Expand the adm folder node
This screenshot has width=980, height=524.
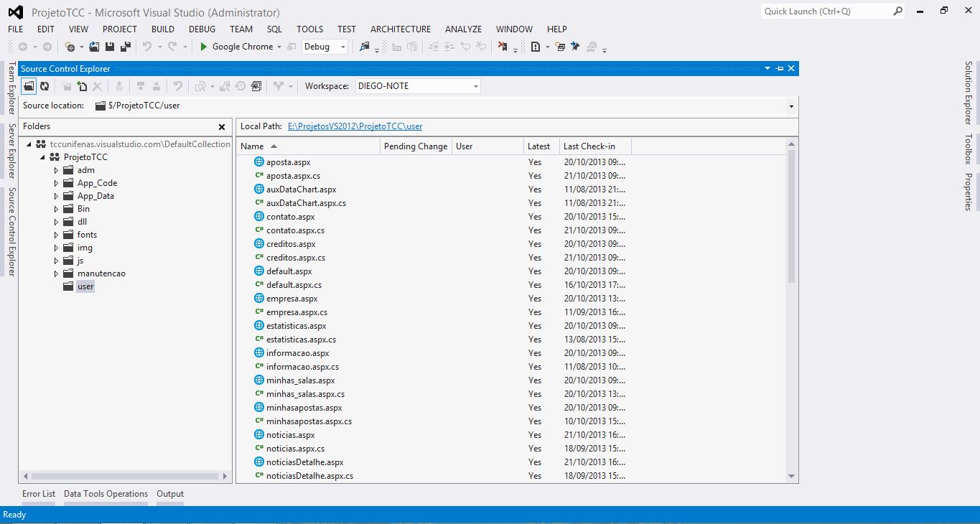(x=57, y=170)
